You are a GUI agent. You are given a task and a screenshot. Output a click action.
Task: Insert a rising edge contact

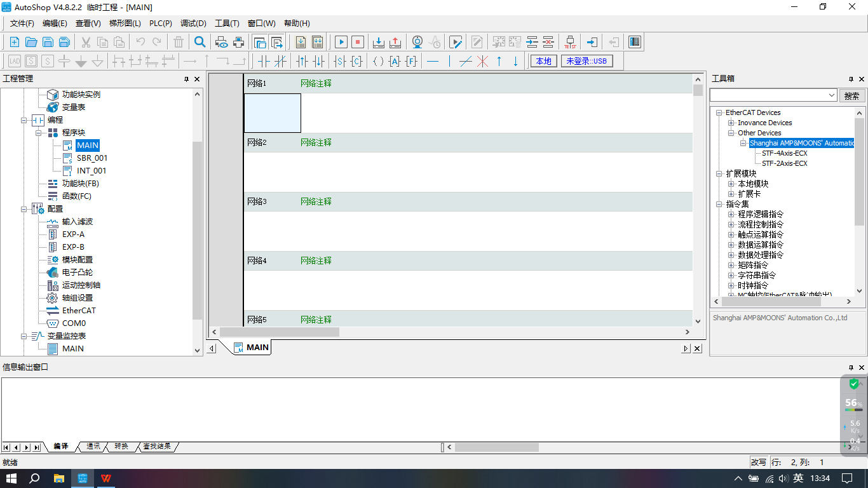click(x=302, y=61)
